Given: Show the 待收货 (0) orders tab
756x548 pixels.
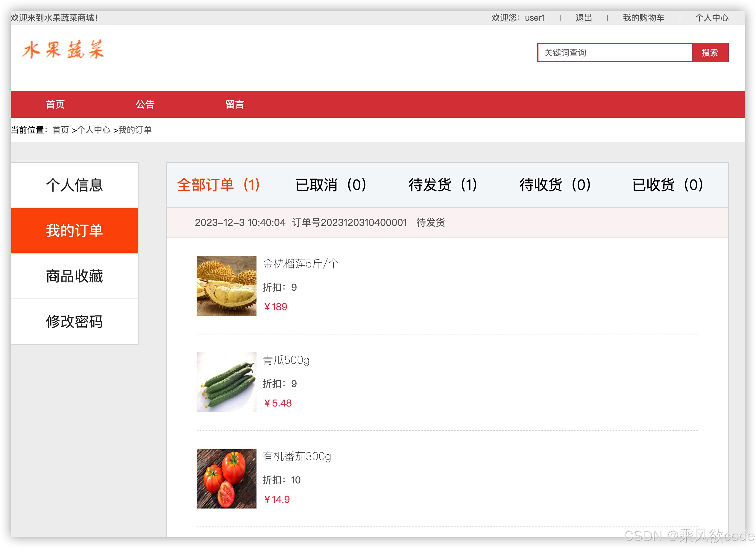Looking at the screenshot, I should (x=555, y=185).
